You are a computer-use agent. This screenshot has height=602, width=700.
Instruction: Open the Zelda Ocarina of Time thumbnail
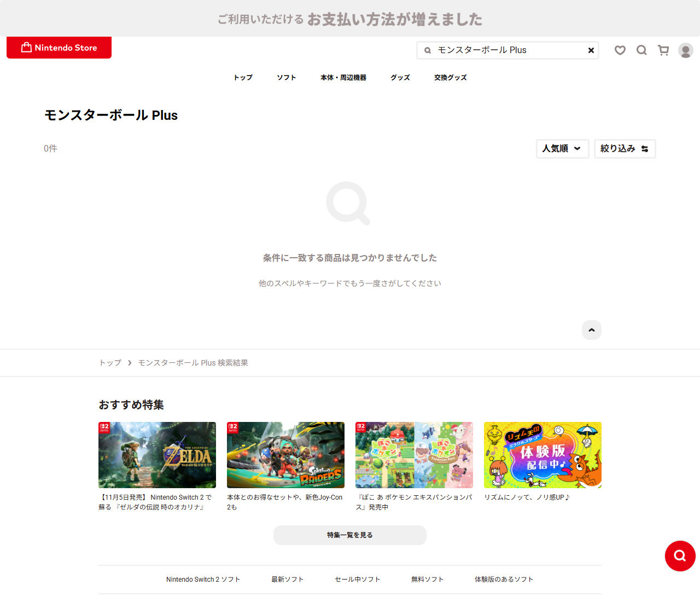157,455
